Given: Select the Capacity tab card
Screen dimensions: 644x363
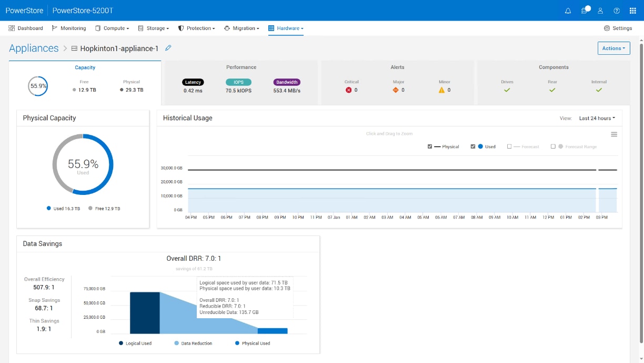Looking at the screenshot, I should pyautogui.click(x=85, y=83).
